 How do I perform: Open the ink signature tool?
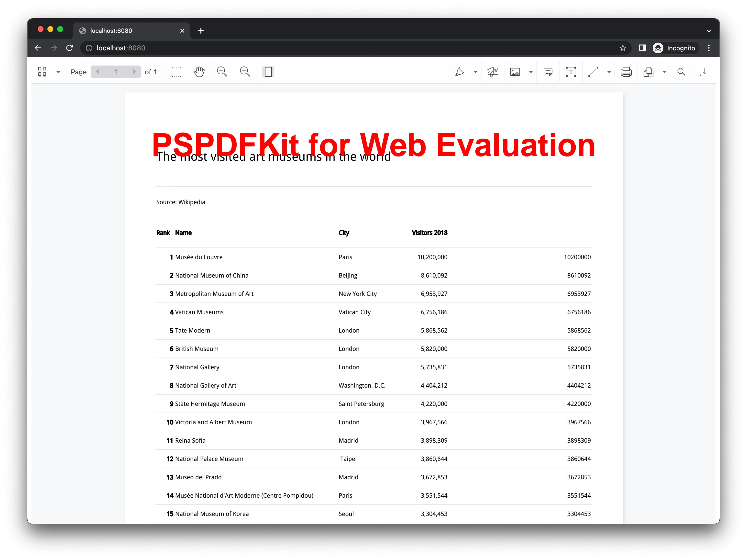click(492, 72)
